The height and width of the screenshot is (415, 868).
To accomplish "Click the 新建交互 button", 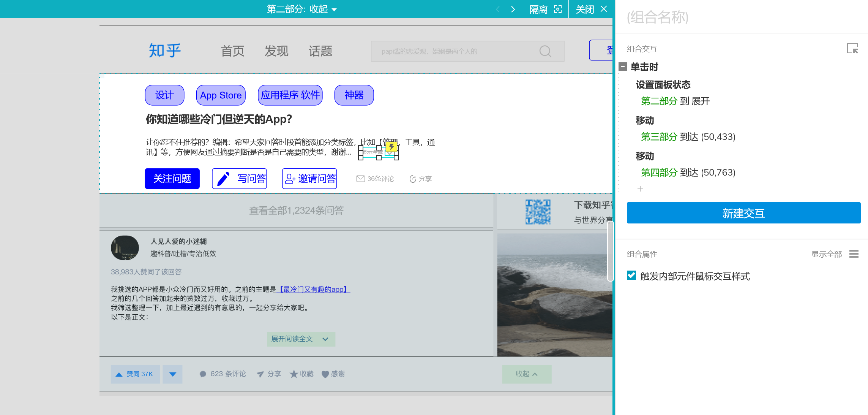I will tap(743, 213).
